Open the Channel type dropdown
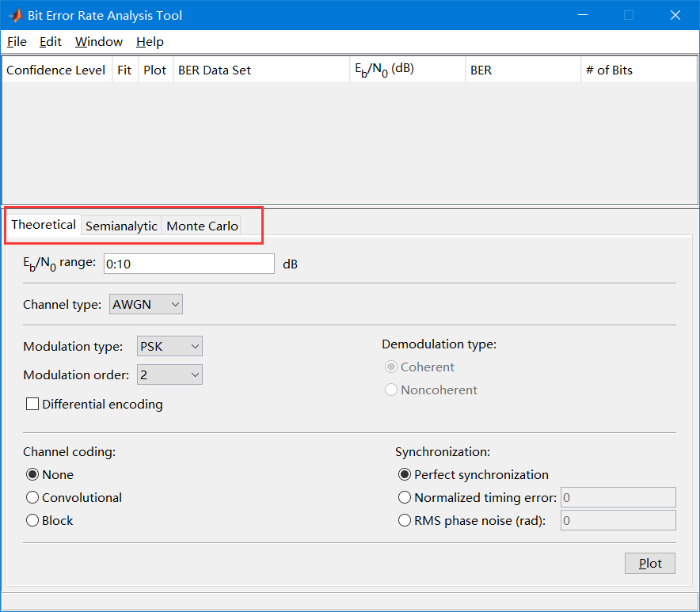This screenshot has width=700, height=612. point(146,304)
